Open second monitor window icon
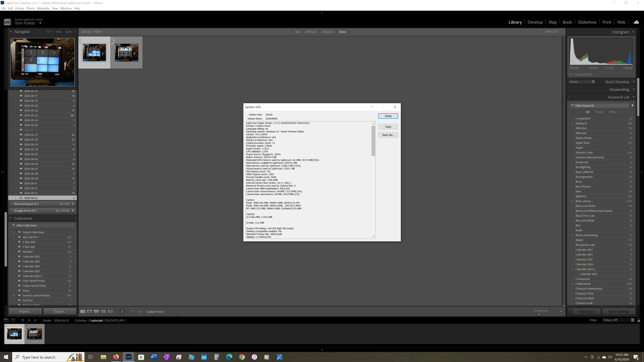This screenshot has height=362, width=644. [x=13, y=320]
